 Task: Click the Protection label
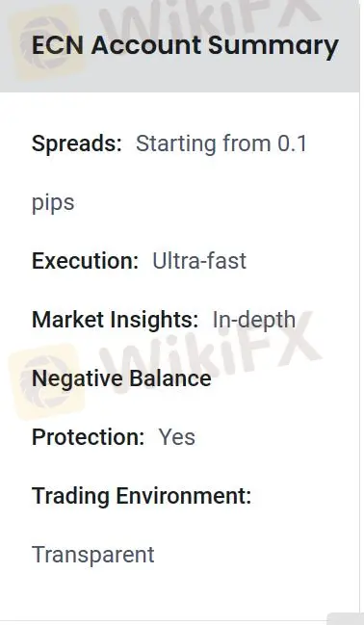(88, 437)
